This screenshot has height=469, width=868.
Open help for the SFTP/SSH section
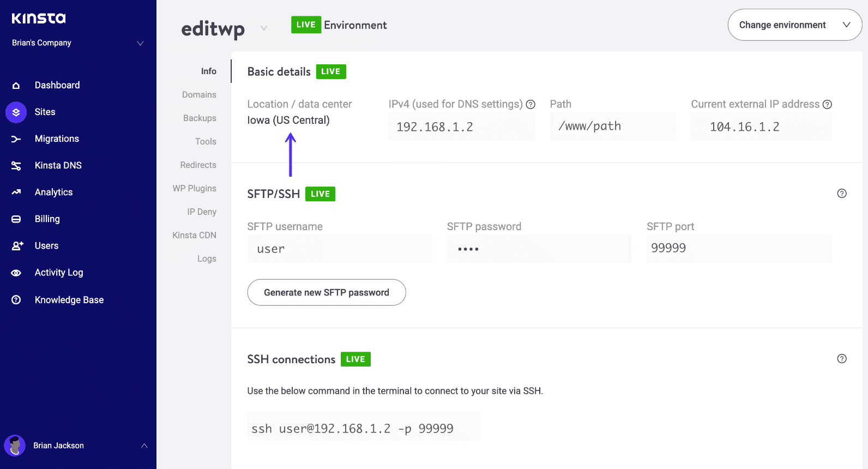842,194
